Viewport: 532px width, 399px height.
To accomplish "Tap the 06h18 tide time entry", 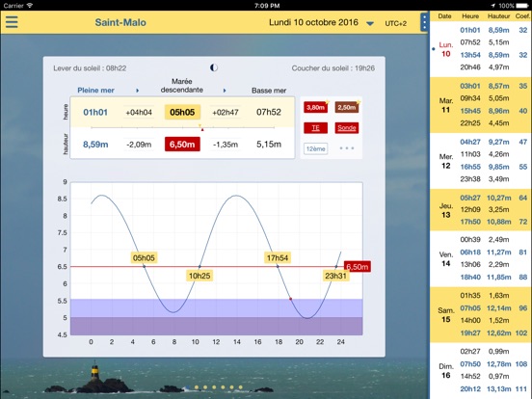I will 470,253.
